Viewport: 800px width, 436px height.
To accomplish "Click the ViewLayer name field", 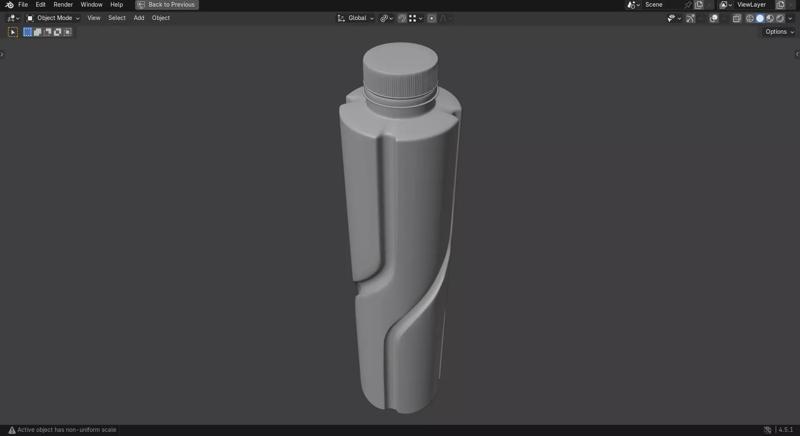I will click(x=754, y=5).
